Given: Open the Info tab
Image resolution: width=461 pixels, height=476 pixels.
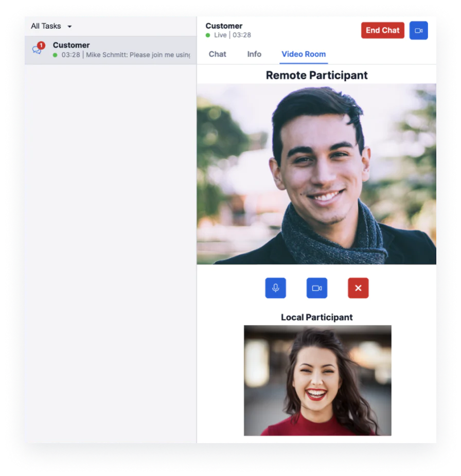Looking at the screenshot, I should (254, 54).
